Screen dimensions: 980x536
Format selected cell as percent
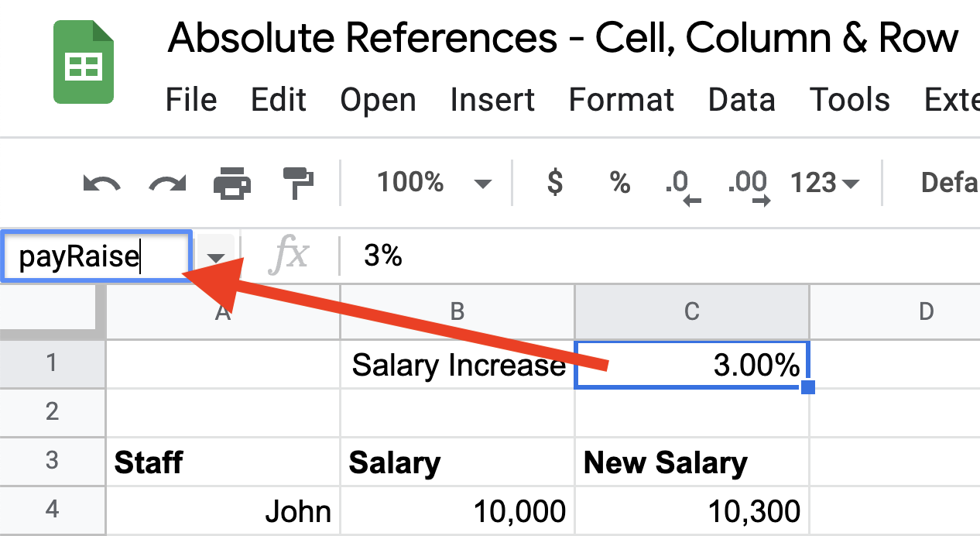pos(618,183)
